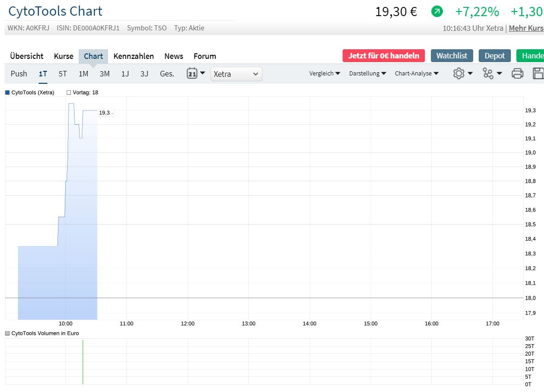Open the Forum tab
Image resolution: width=544 pixels, height=392 pixels.
pyautogui.click(x=205, y=56)
